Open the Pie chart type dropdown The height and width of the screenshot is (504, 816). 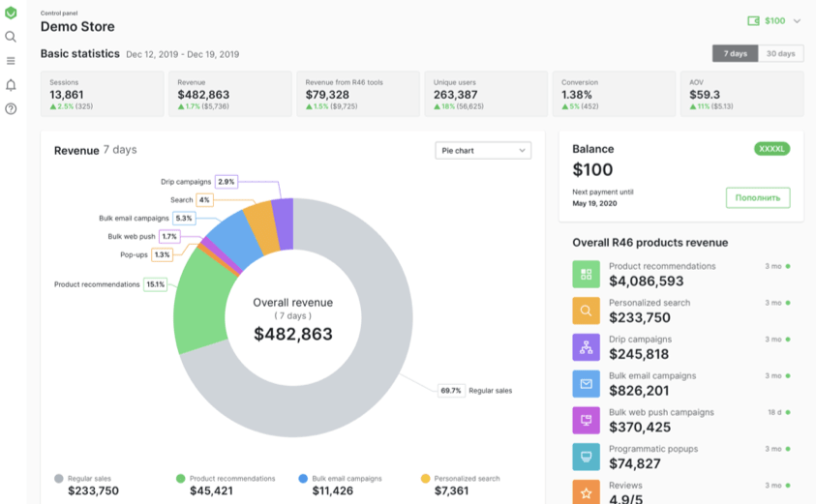(x=483, y=150)
